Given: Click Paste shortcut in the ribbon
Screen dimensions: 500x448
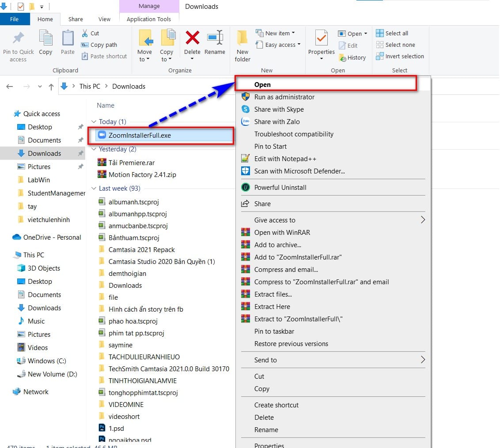Looking at the screenshot, I should pyautogui.click(x=104, y=56).
